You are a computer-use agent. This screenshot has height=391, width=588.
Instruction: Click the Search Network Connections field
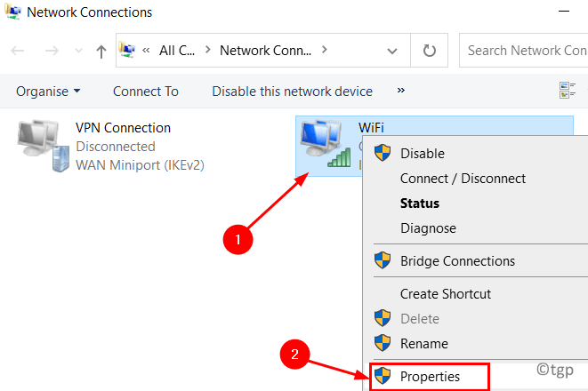(x=524, y=50)
